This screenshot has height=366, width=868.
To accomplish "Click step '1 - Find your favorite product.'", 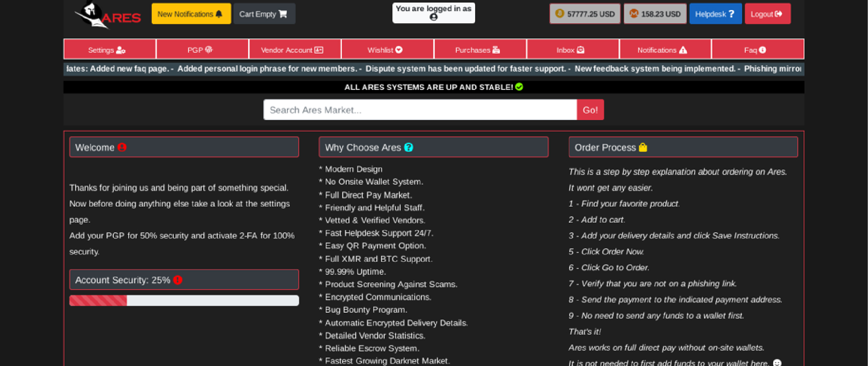I will [x=624, y=204].
